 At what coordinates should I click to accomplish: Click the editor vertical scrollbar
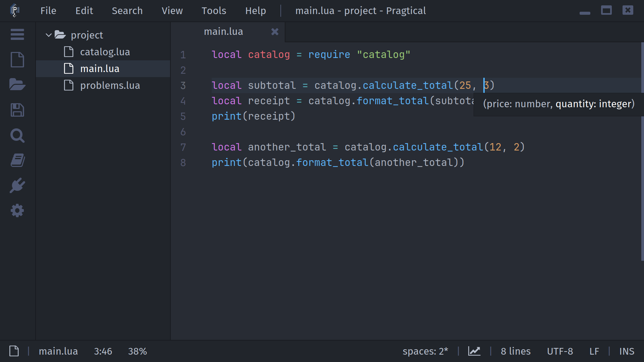click(642, 152)
